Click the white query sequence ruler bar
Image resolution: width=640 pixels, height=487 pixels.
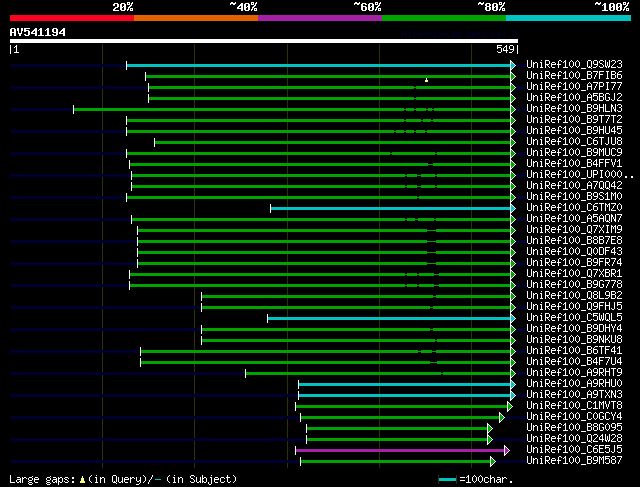(264, 41)
